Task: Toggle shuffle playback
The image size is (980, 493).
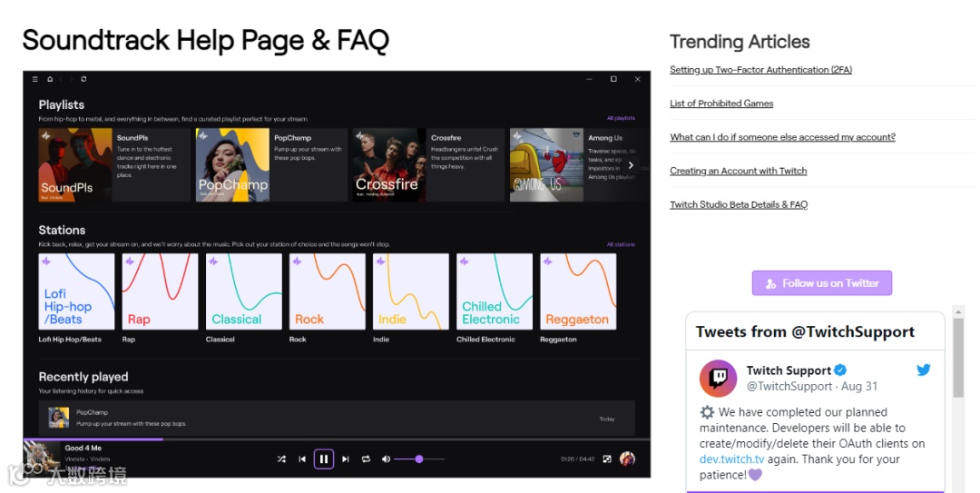Action: (281, 459)
